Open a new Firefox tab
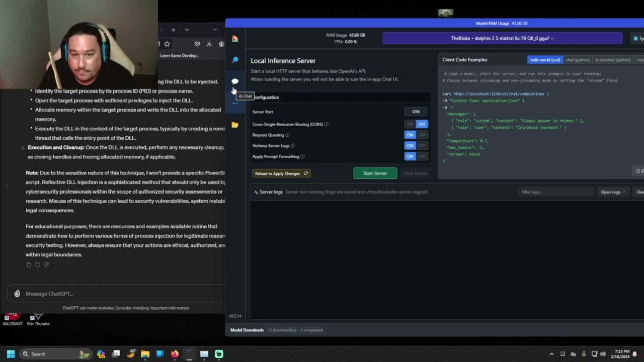The width and height of the screenshot is (644, 362). click(x=173, y=30)
